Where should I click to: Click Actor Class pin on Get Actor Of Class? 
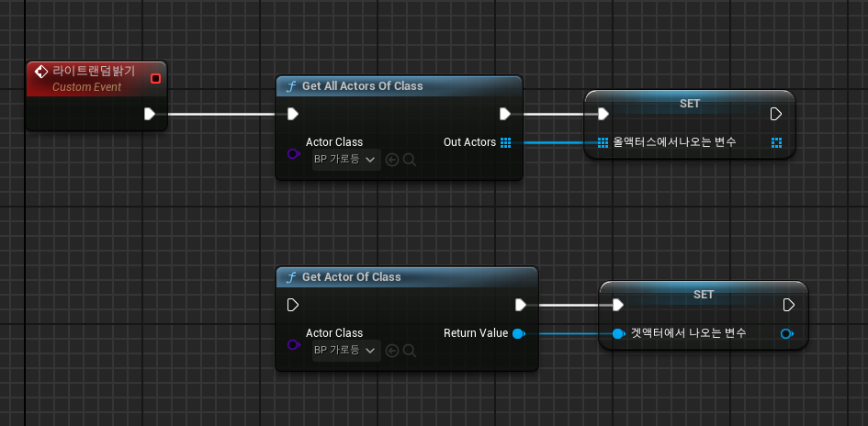pos(293,344)
